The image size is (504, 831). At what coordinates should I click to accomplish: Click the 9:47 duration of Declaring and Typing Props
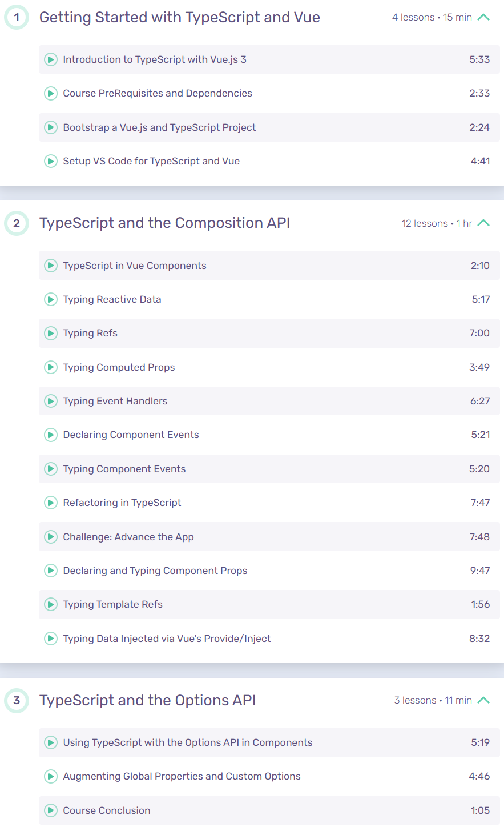point(479,571)
